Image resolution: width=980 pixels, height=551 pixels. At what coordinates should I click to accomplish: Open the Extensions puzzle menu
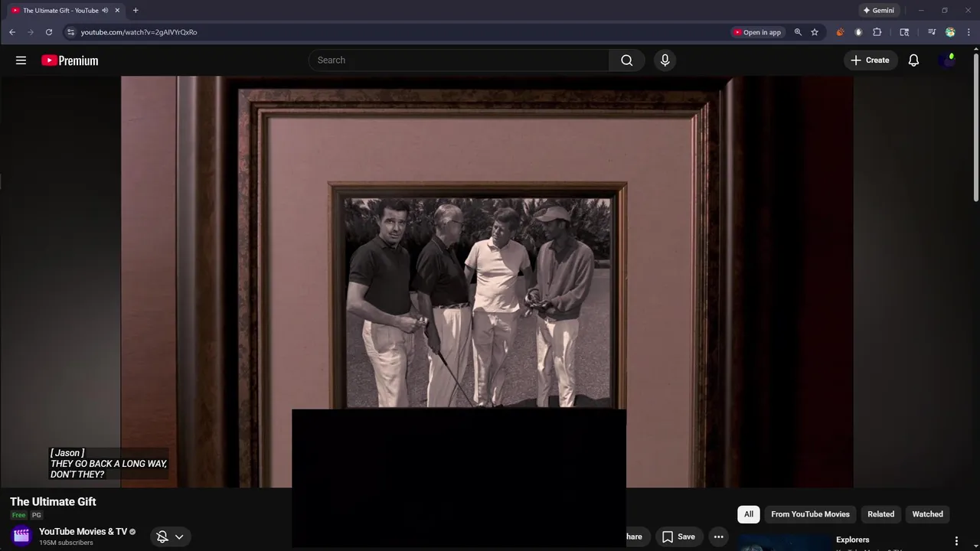coord(877,32)
